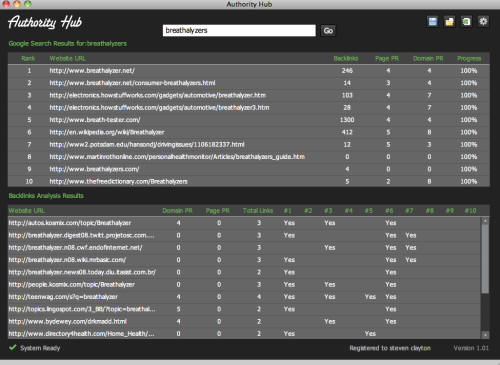Click the #1 column header in backlinks analysis
Viewport: 500px width, 365px height.
(x=288, y=211)
